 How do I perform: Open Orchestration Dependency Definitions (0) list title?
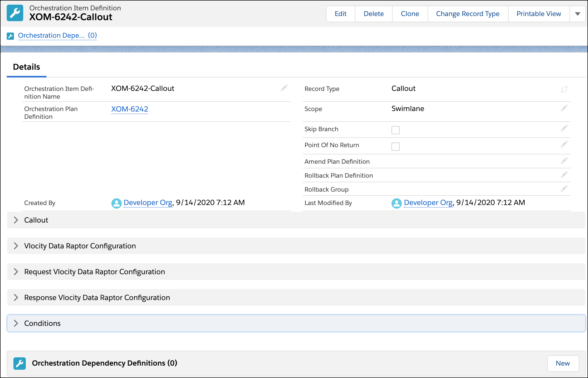tap(104, 363)
